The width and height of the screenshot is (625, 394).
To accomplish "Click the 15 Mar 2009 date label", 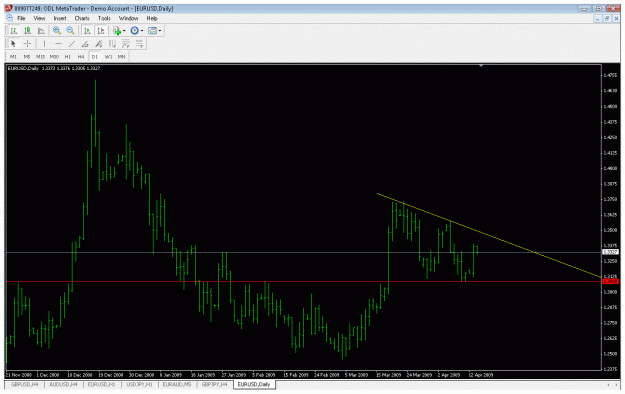I will [x=388, y=375].
